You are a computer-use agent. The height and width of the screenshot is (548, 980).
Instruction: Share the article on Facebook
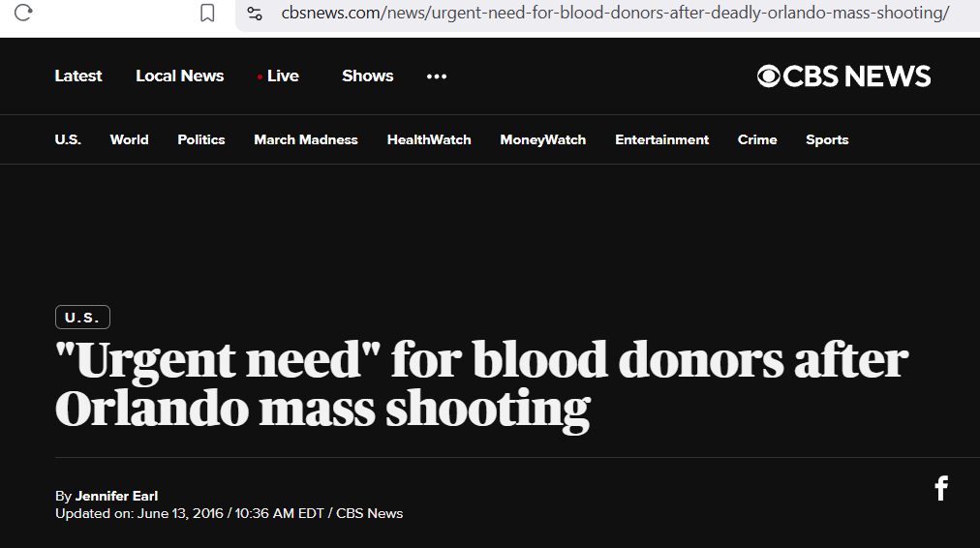(x=941, y=488)
